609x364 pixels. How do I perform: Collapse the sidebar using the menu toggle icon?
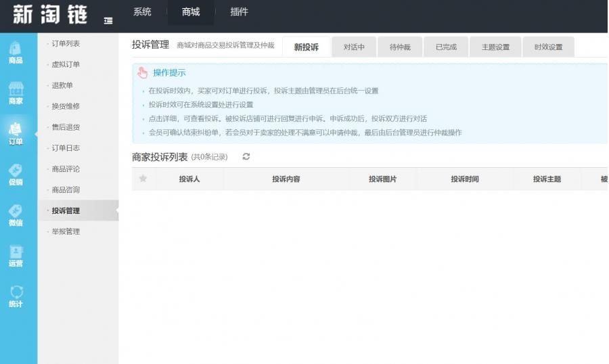[108, 21]
